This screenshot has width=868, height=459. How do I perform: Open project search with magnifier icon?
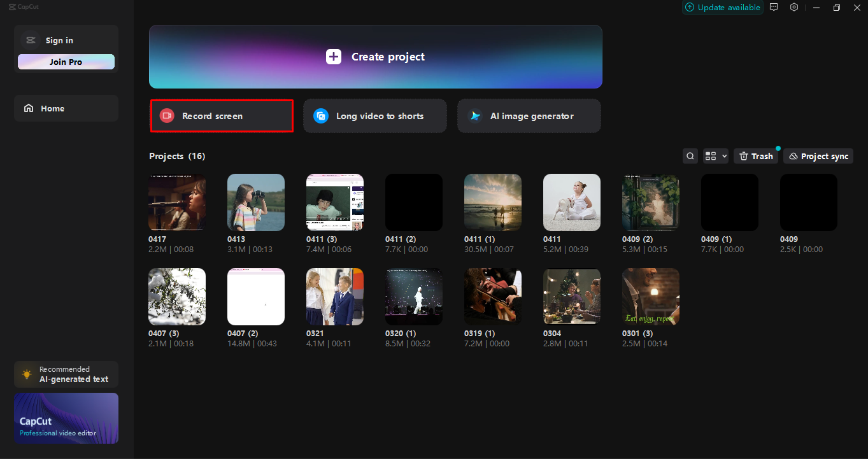pyautogui.click(x=690, y=156)
